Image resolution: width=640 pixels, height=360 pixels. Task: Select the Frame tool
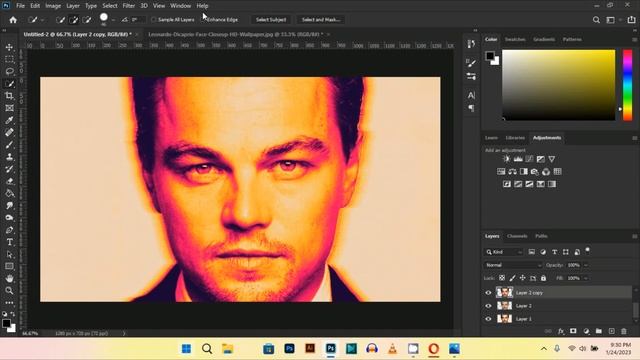tap(9, 108)
